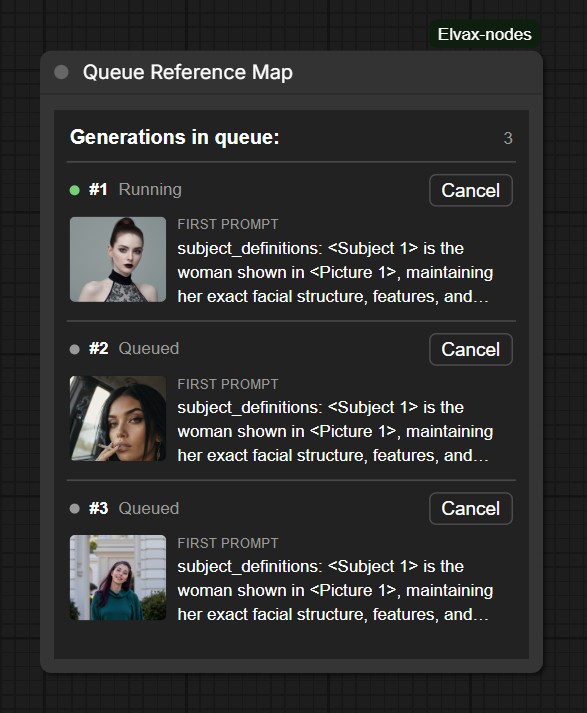Cancel queued generation #3

coord(471,508)
